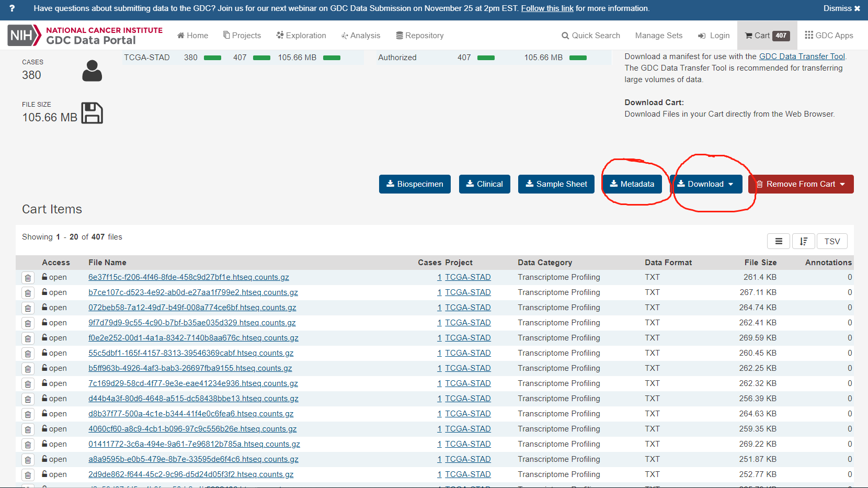Screen dimensions: 868x488
Task: Remove file 4060cf60 from cart via trash icon
Action: click(28, 429)
